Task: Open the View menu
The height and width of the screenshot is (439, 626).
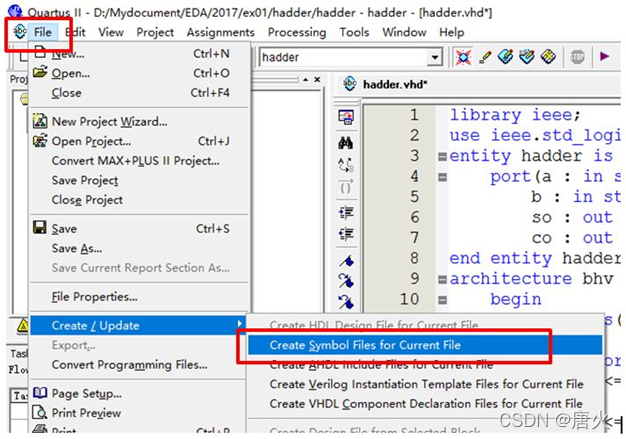Action: pos(111,32)
